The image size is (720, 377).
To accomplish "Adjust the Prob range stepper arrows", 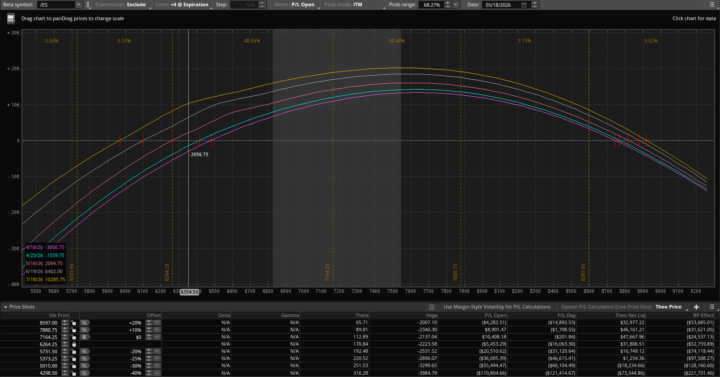I will (x=448, y=5).
